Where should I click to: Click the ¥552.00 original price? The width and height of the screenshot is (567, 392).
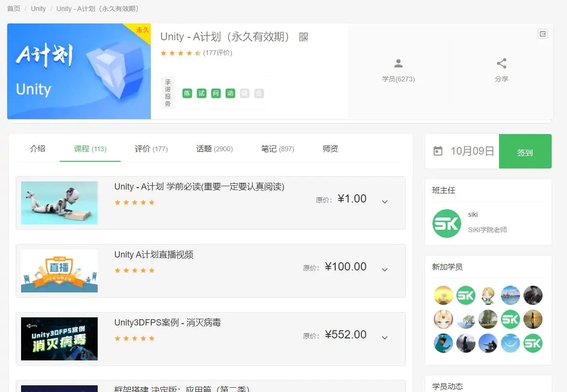tap(346, 335)
